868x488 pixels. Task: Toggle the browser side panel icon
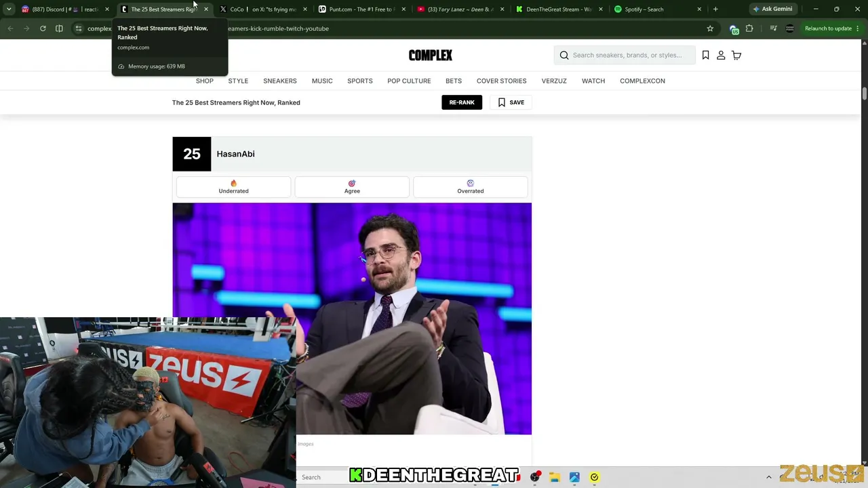pos(59,28)
